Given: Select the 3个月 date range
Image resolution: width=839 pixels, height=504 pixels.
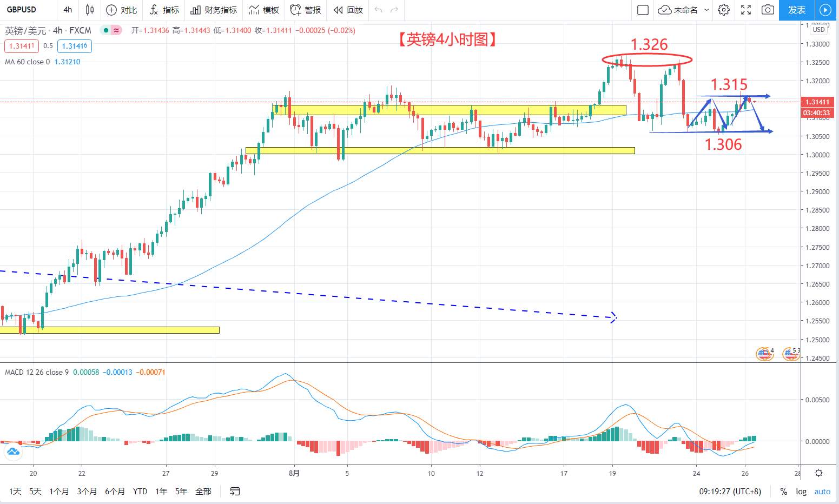Looking at the screenshot, I should point(87,491).
